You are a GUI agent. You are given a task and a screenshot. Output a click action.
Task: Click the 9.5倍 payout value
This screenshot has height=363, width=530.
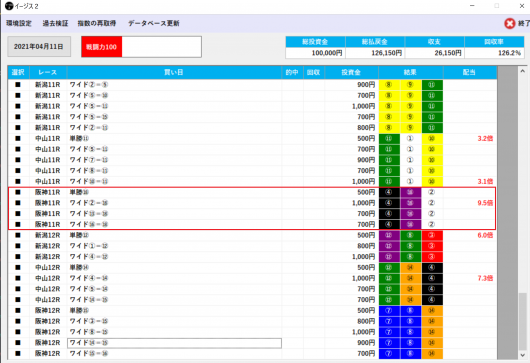(485, 203)
